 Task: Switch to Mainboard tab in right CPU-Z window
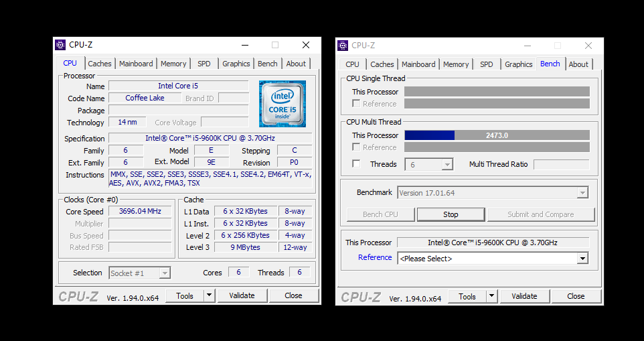pos(418,64)
